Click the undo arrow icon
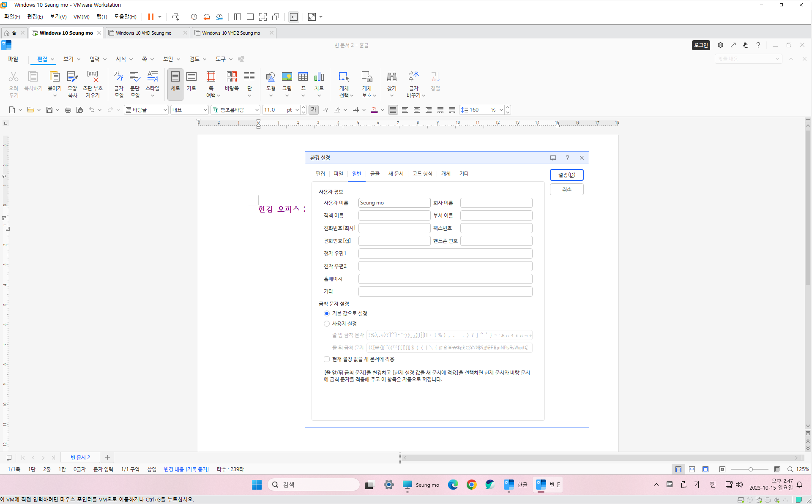Image resolution: width=812 pixels, height=504 pixels. pyautogui.click(x=91, y=110)
